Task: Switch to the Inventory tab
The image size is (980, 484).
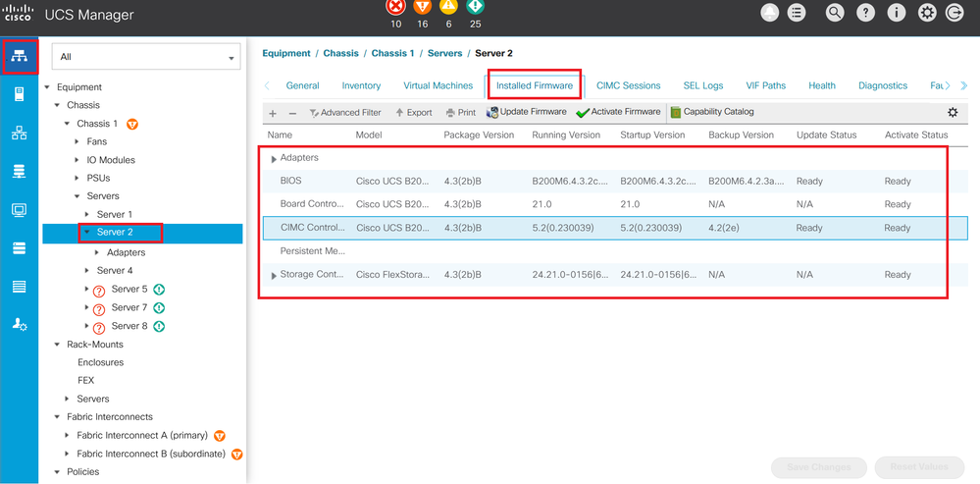Action: click(x=361, y=85)
